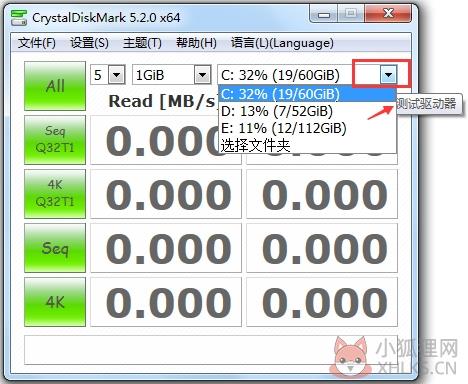Viewport: 468px width, 384px height.
Task: Choose the 选择文件夹 option
Action: coord(307,145)
